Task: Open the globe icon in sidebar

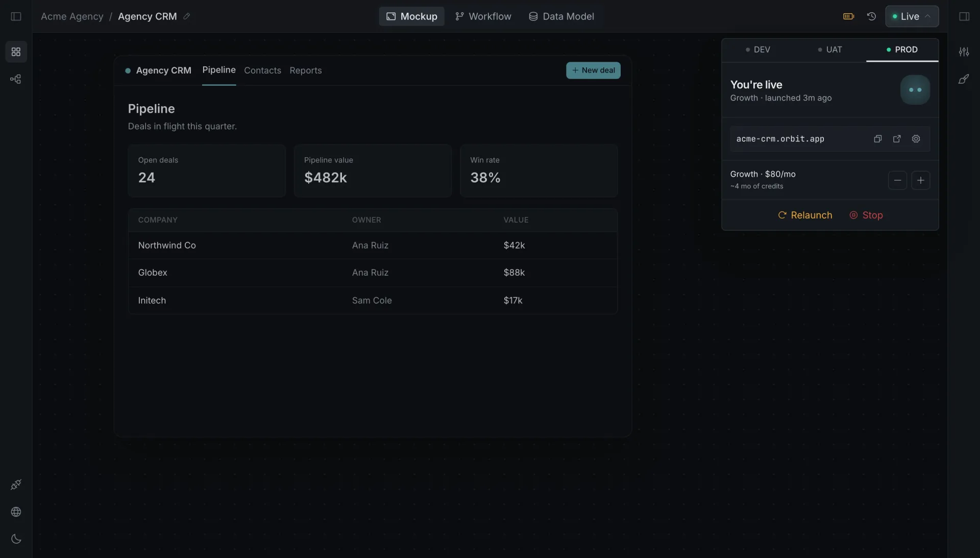Action: [x=16, y=512]
